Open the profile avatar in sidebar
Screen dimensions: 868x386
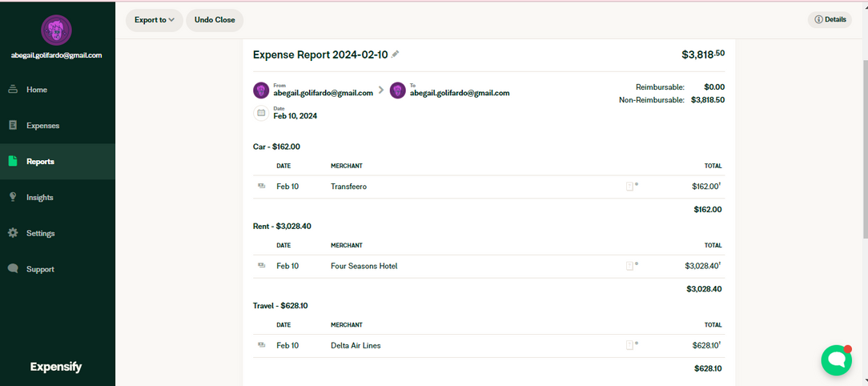[x=57, y=30]
